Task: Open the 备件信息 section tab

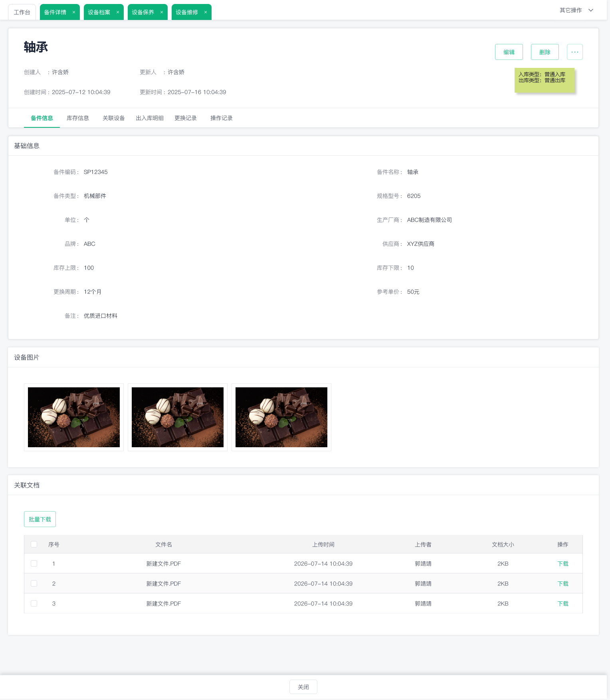Action: point(42,118)
